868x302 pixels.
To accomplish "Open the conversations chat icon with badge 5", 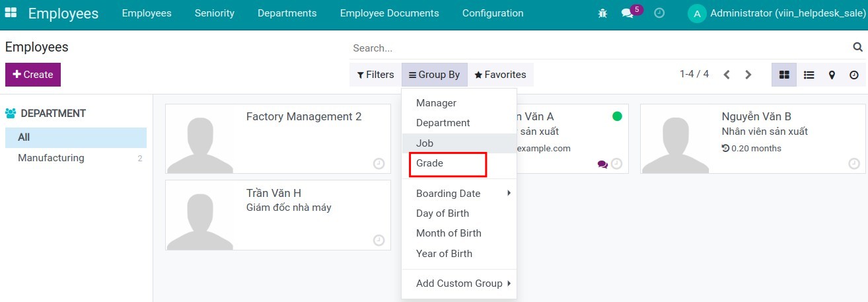I will [628, 13].
